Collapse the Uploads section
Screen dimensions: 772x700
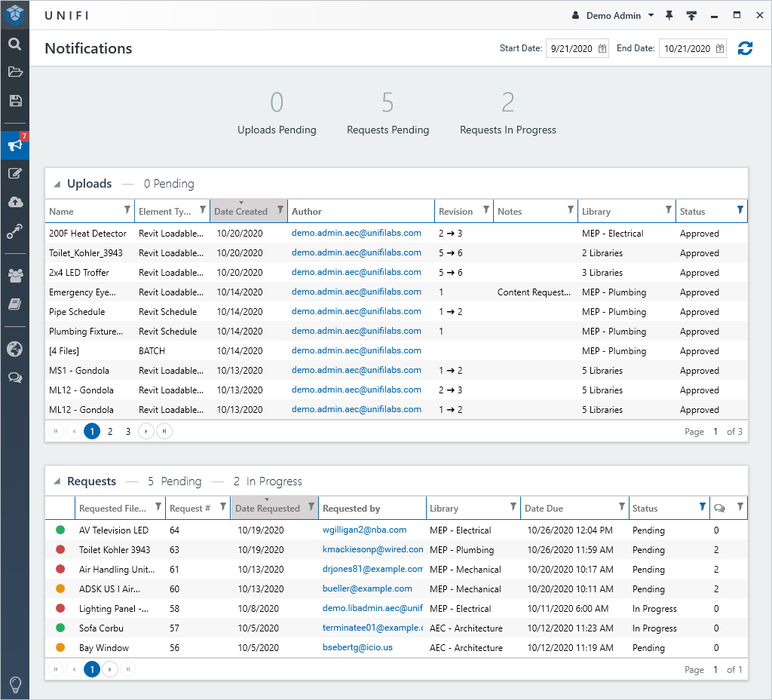tap(57, 184)
